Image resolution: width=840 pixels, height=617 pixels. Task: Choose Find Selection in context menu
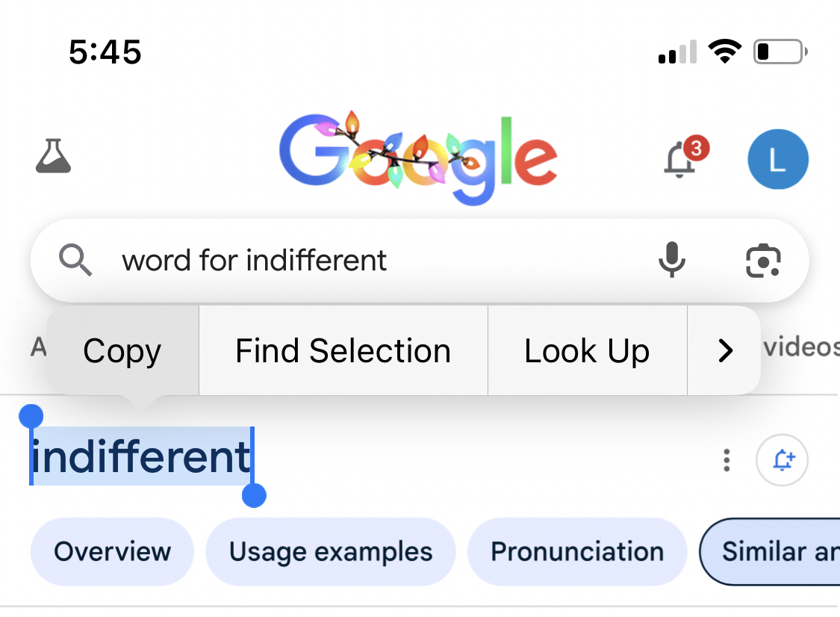tap(343, 351)
